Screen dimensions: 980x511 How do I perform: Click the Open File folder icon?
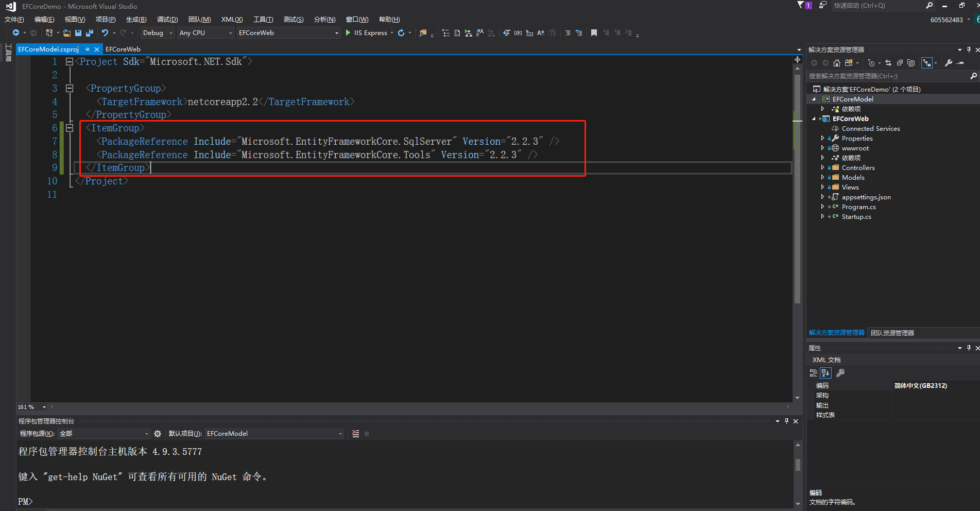click(x=67, y=33)
